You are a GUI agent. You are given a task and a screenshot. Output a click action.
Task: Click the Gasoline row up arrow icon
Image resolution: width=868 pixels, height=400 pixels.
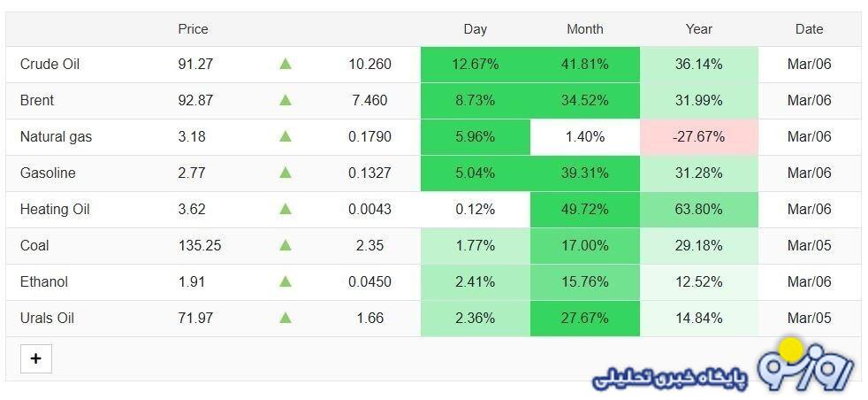pos(285,173)
